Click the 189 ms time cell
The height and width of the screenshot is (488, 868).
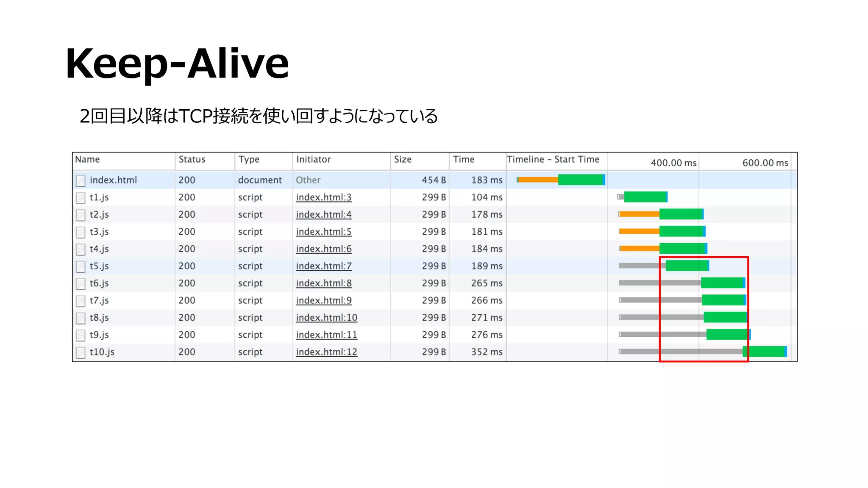click(487, 266)
